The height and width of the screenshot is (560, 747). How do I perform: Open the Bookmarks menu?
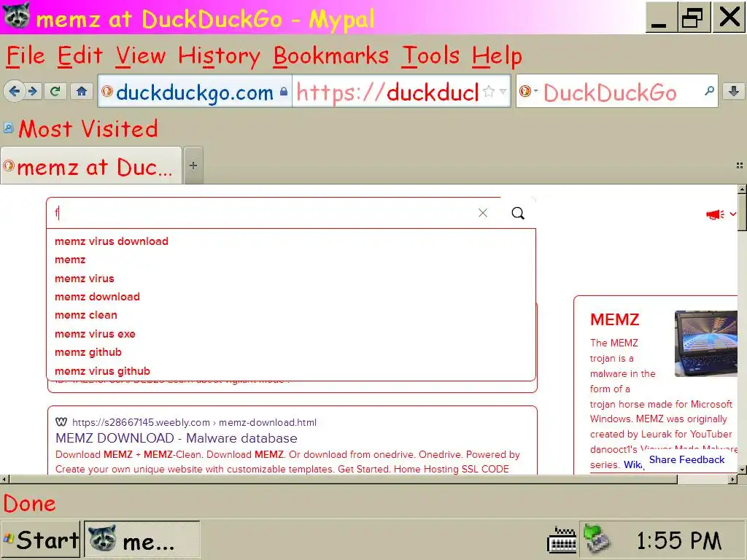331,55
